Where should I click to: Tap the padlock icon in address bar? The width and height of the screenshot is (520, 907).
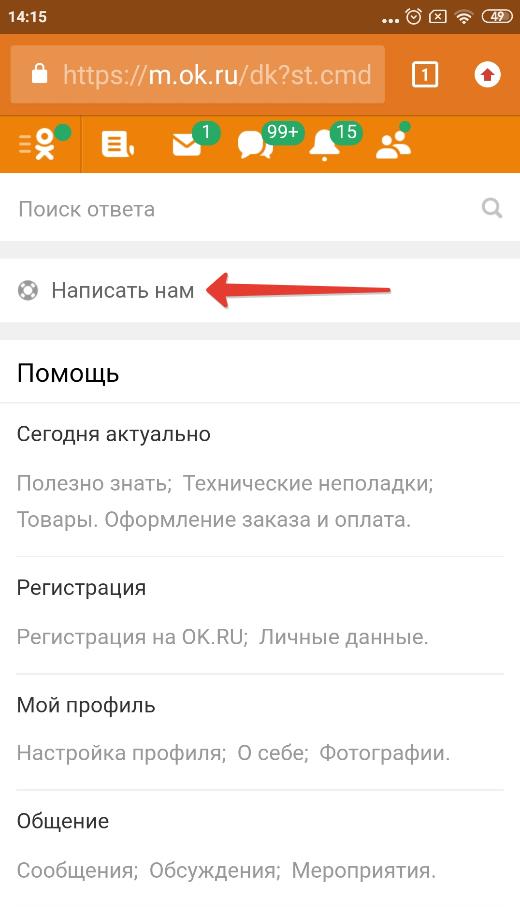point(39,74)
